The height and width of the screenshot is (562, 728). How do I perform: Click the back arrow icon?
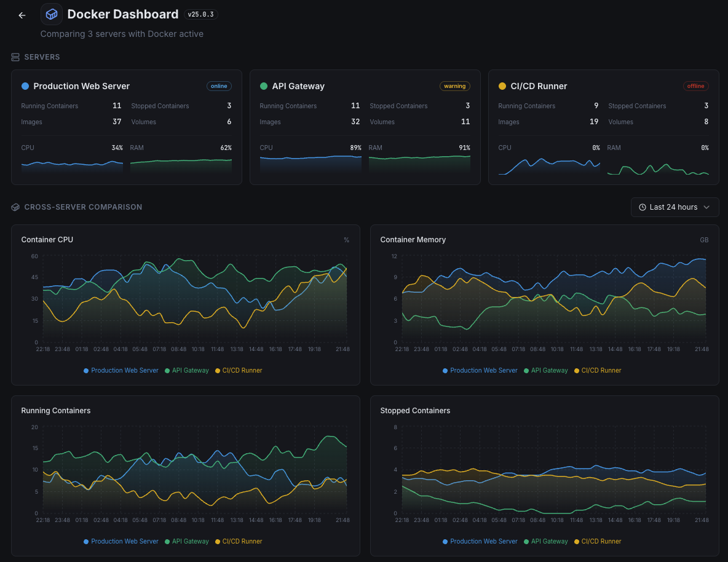pyautogui.click(x=22, y=14)
